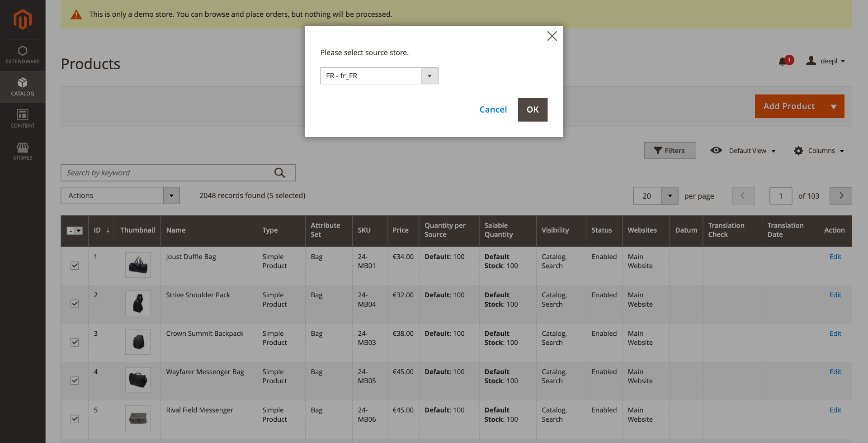The height and width of the screenshot is (443, 868).
Task: Sort by the Status column header
Action: pyautogui.click(x=604, y=230)
